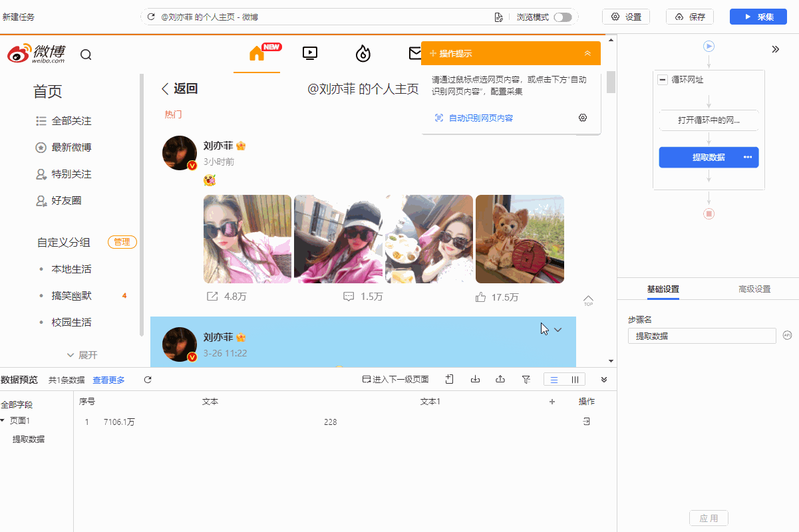Viewport: 799px width, 532px height.
Task: Open 好友圈 in sidebar
Action: [59, 200]
